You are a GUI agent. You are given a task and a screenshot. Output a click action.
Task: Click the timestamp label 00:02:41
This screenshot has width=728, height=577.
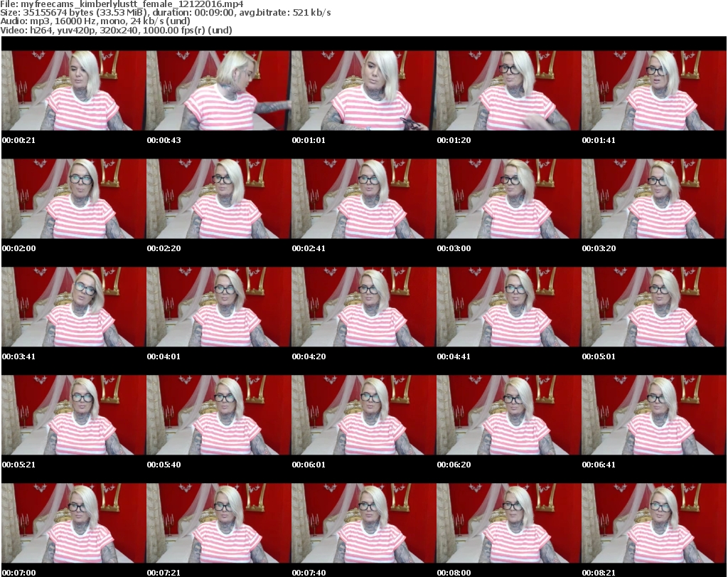pos(309,248)
